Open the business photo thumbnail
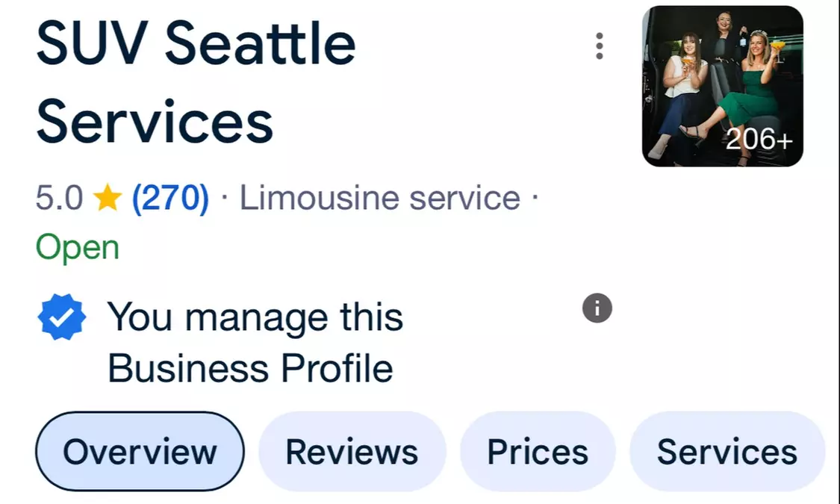The height and width of the screenshot is (504, 840). pyautogui.click(x=721, y=86)
